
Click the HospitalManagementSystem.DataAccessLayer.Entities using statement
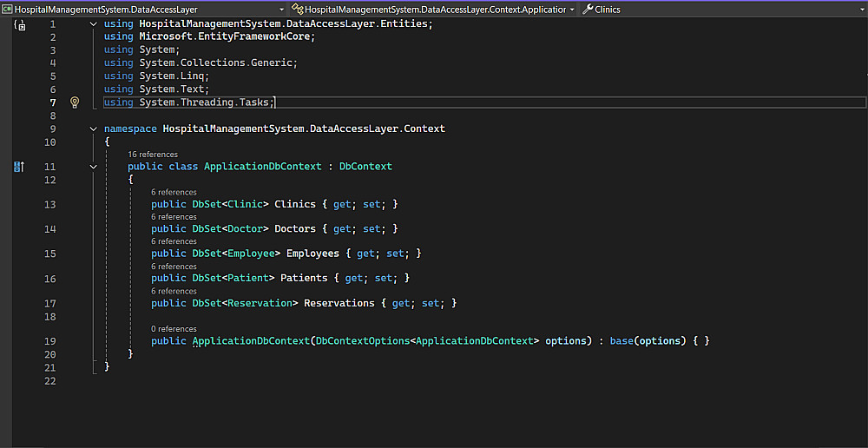pyautogui.click(x=268, y=23)
